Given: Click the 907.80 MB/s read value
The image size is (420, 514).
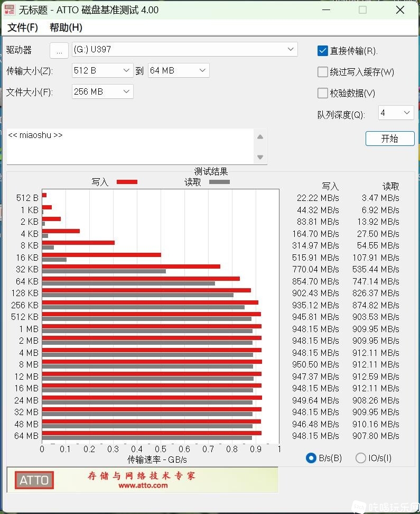Looking at the screenshot, I should [376, 436].
